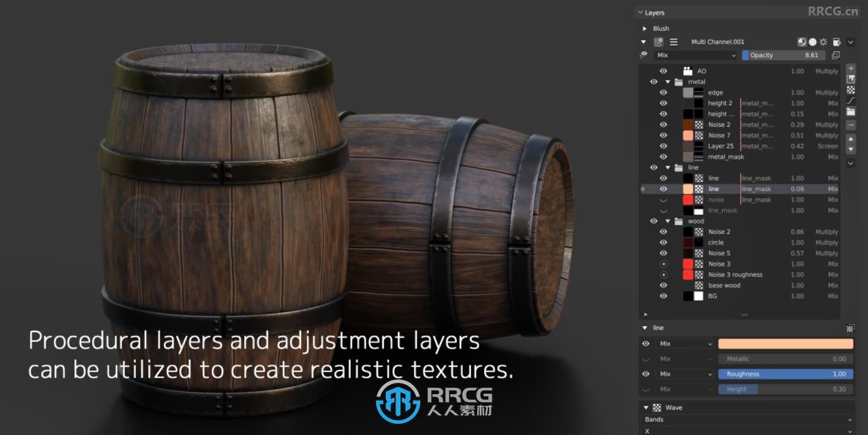This screenshot has width=868, height=435.
Task: Collapse the Layers panel header
Action: click(640, 12)
